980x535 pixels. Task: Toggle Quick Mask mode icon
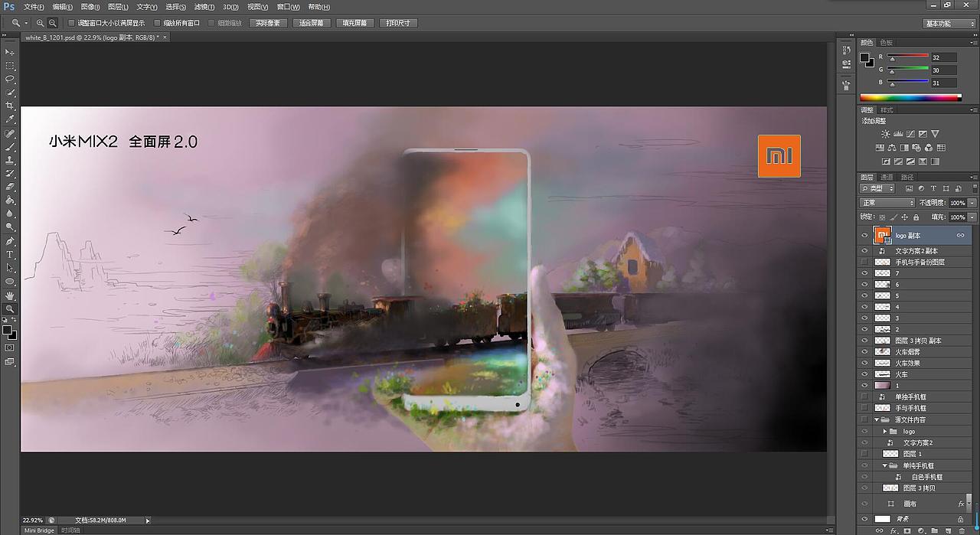coord(10,347)
